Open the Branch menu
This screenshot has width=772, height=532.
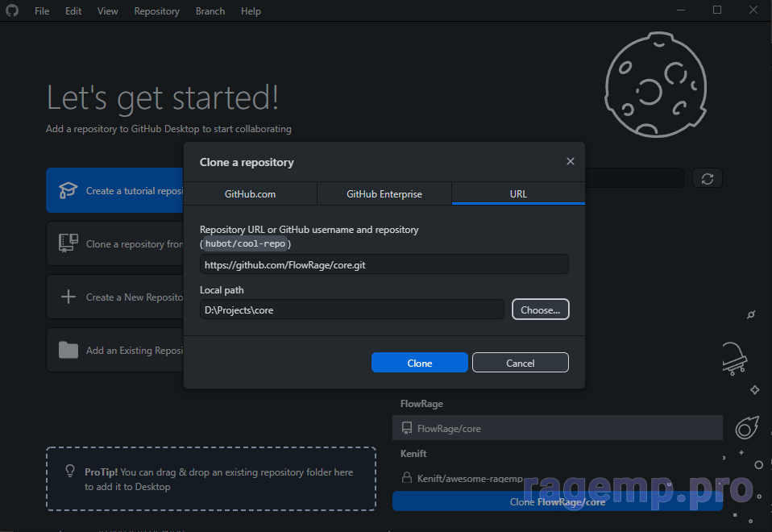click(210, 10)
